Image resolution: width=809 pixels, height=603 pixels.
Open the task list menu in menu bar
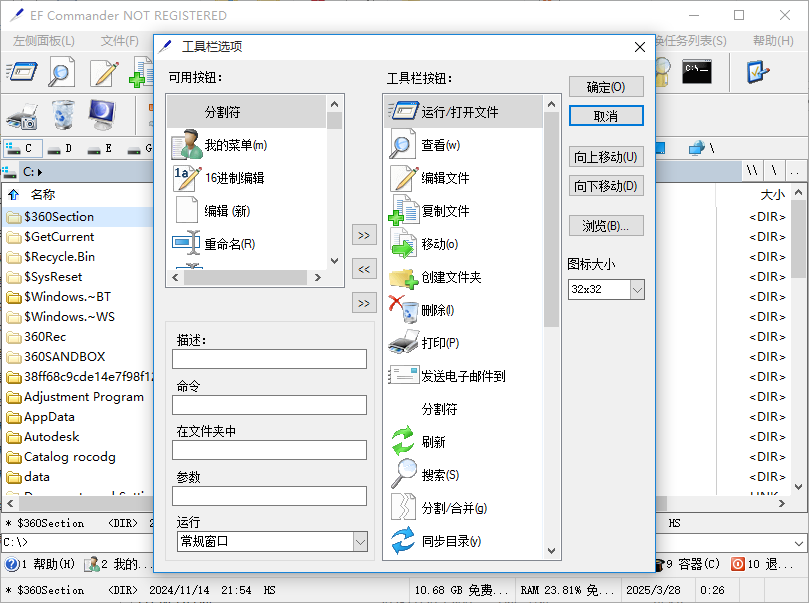[691, 41]
